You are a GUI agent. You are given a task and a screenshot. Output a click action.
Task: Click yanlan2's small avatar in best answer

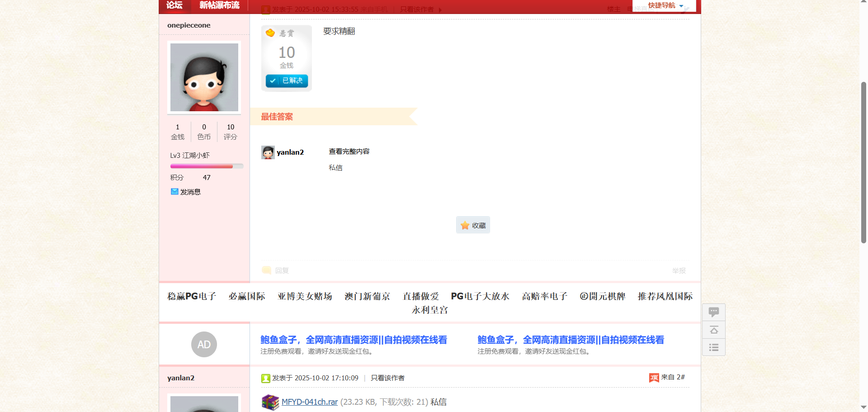click(x=268, y=152)
